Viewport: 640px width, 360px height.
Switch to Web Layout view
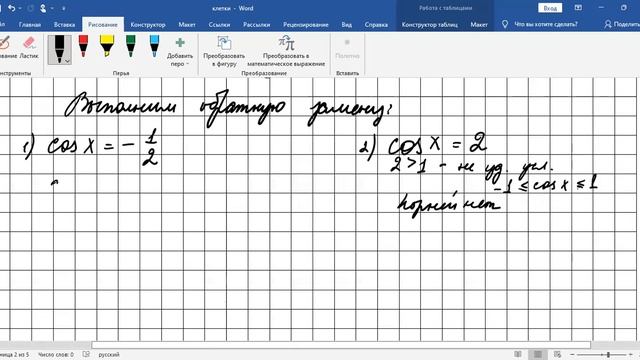tap(558, 354)
